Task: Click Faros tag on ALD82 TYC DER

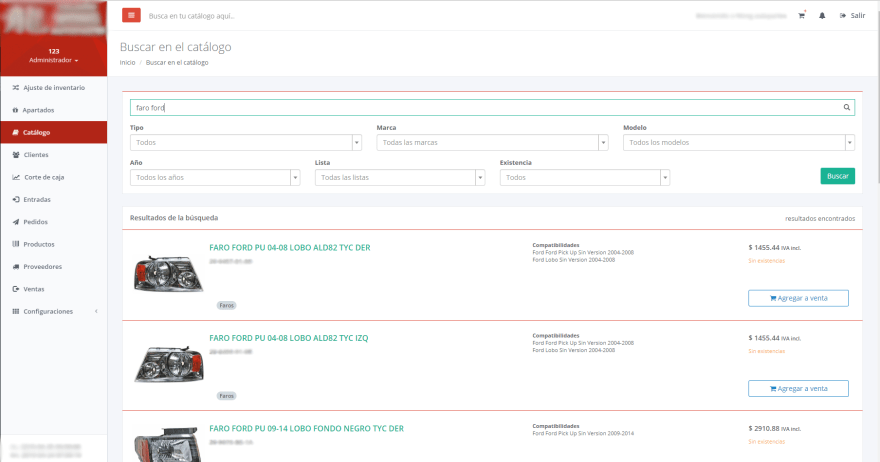Action: click(x=226, y=305)
